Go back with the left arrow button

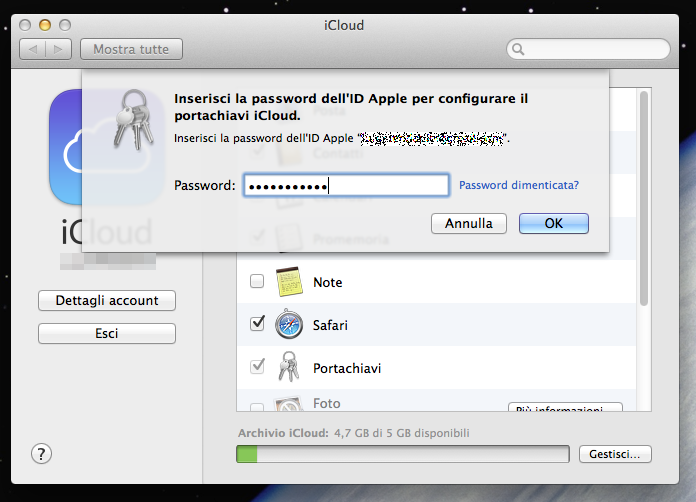[x=33, y=49]
